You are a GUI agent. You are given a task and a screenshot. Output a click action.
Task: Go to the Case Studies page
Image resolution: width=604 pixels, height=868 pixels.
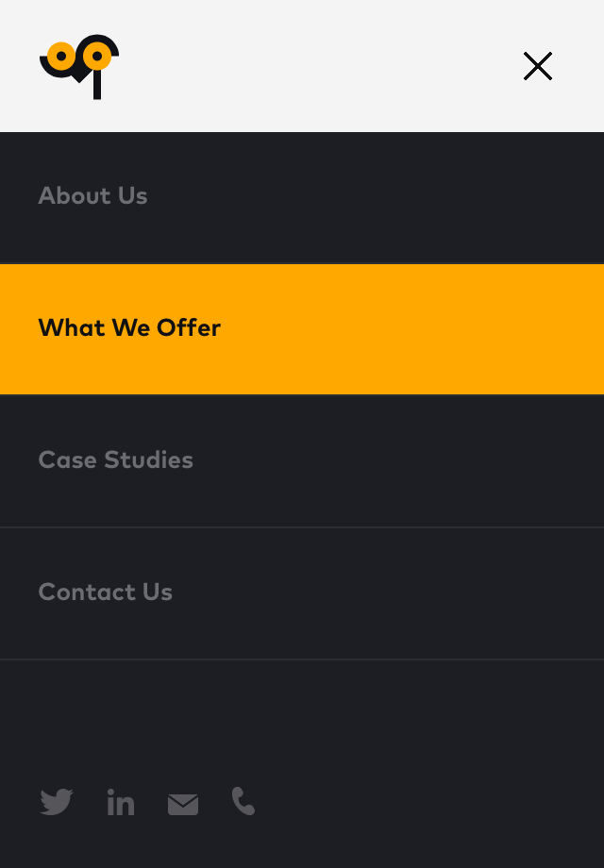[x=115, y=460]
